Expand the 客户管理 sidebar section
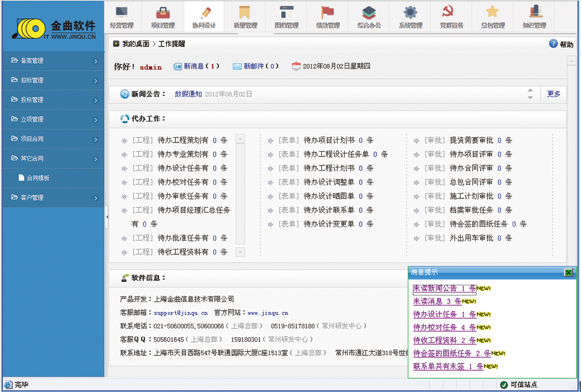Screen dimensions: 581x392 coord(52,197)
